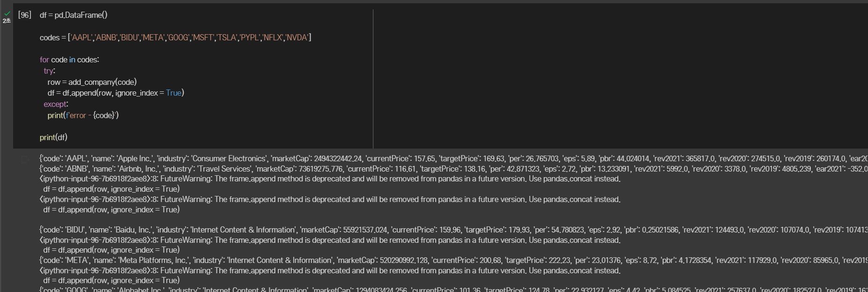
Task: Click the '2초' execution time label
Action: tap(7, 21)
